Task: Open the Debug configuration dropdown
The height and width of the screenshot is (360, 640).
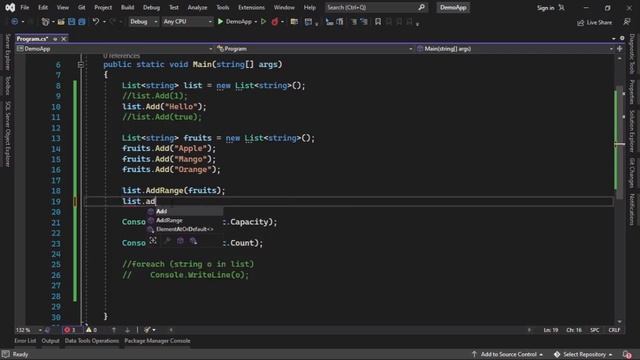Action: (x=143, y=22)
